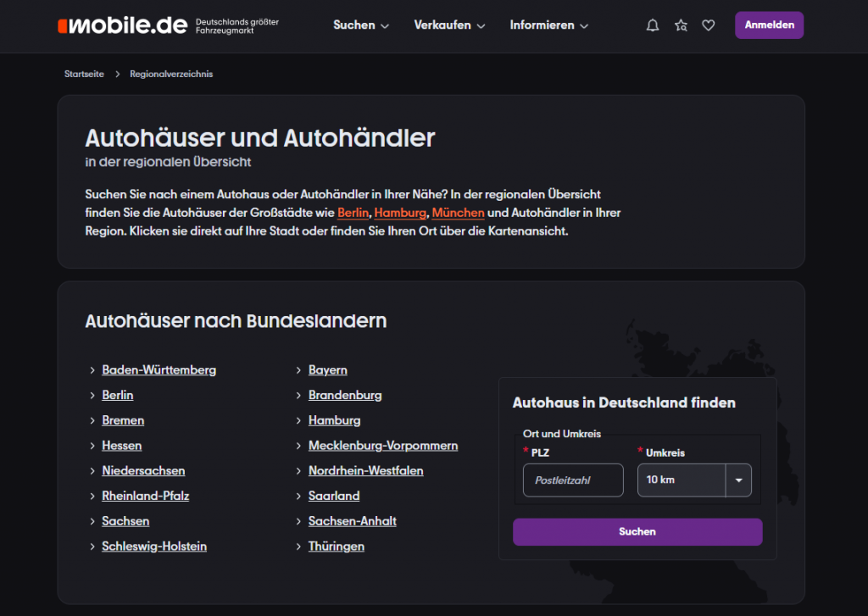Image resolution: width=868 pixels, height=616 pixels.
Task: Click the mobile.de logo
Action: pyautogui.click(x=123, y=25)
